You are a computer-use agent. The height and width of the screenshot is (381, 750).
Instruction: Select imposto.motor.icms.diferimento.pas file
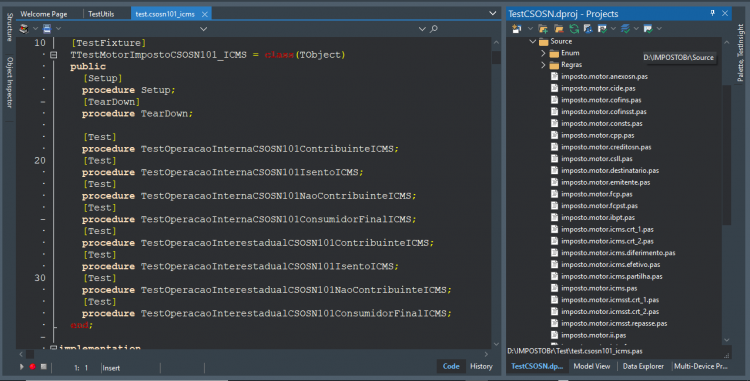click(x=618, y=252)
